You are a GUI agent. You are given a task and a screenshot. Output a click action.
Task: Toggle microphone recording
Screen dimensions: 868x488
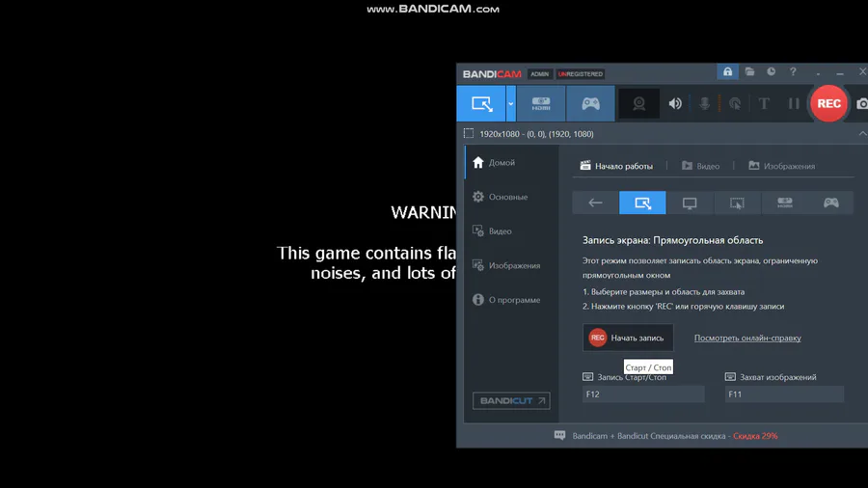pyautogui.click(x=704, y=103)
